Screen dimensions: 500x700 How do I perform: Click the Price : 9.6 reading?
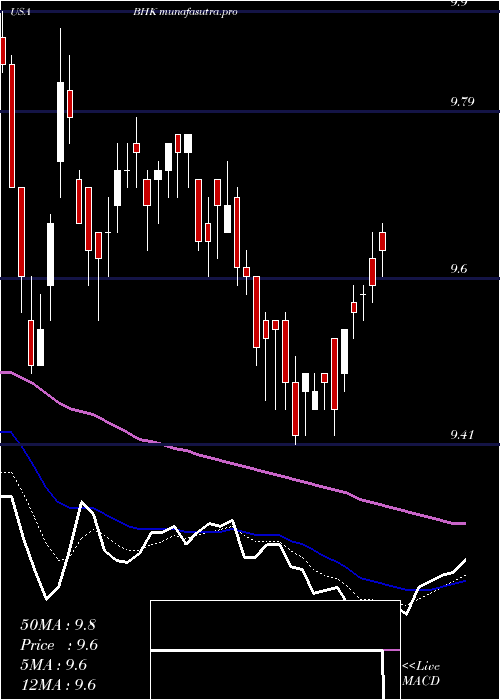tap(59, 645)
